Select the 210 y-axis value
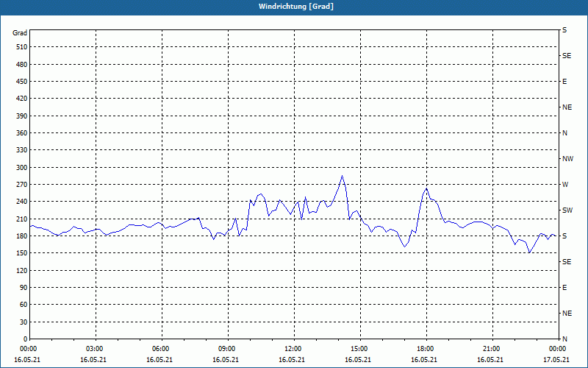The width and height of the screenshot is (588, 368). coord(22,219)
